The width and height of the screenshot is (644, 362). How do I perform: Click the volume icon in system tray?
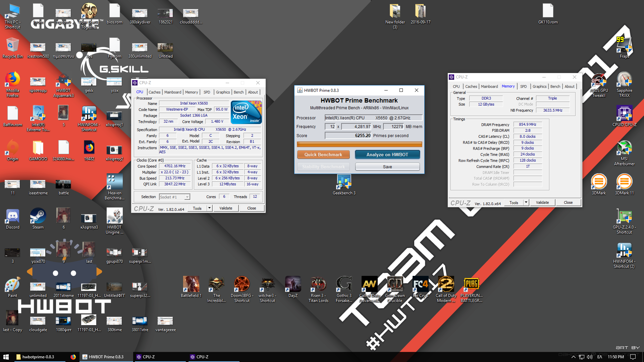click(x=590, y=357)
